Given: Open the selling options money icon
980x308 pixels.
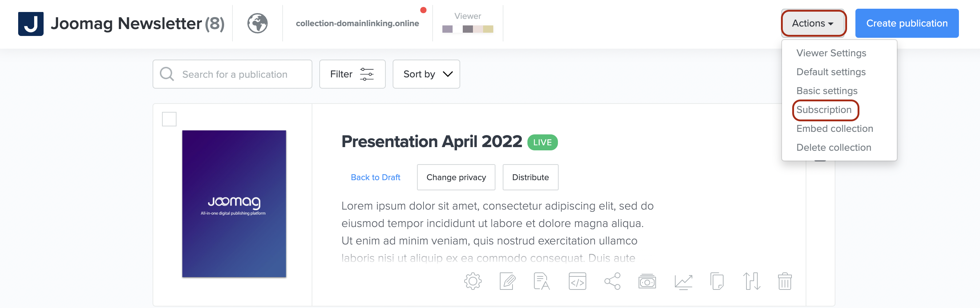Looking at the screenshot, I should (x=647, y=281).
